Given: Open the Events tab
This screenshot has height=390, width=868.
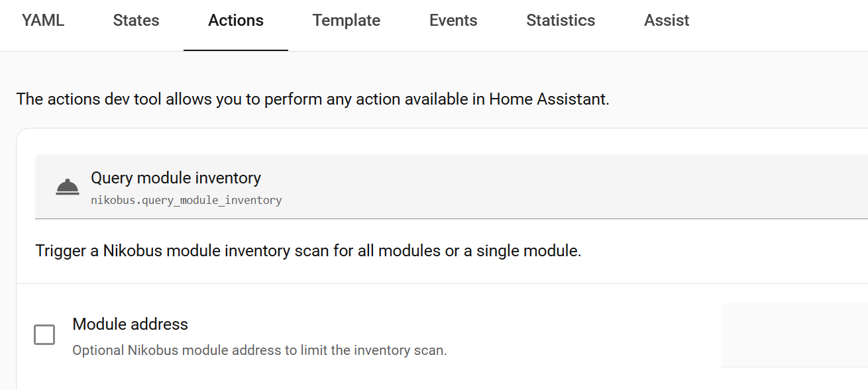Looking at the screenshot, I should point(453,21).
